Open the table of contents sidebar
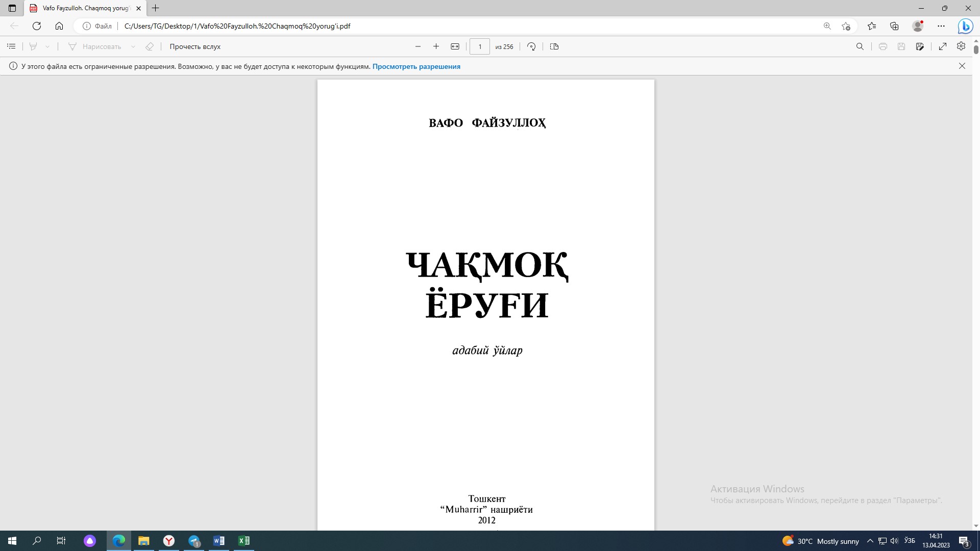Image resolution: width=980 pixels, height=551 pixels. (x=11, y=46)
